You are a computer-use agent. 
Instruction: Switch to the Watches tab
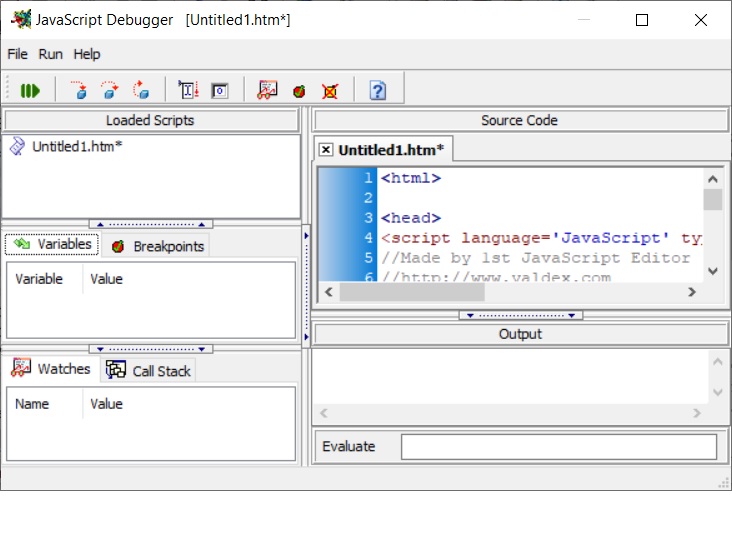(51, 368)
